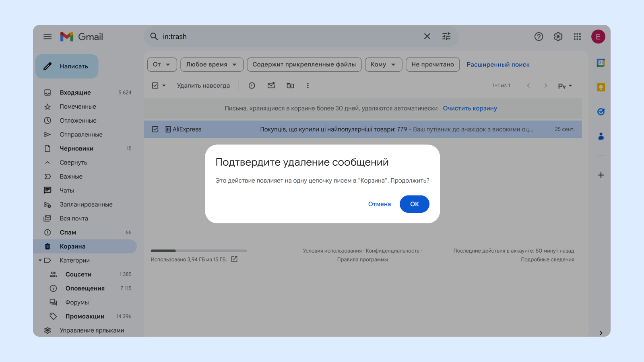
Task: Uncheck the selected AliExpress email checkbox
Action: coord(155,129)
